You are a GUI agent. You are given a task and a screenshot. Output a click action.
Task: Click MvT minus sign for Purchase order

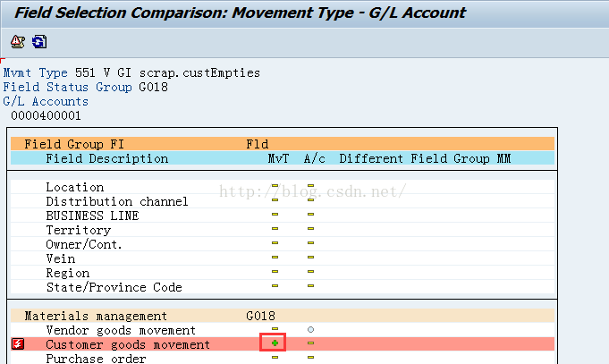pos(275,358)
